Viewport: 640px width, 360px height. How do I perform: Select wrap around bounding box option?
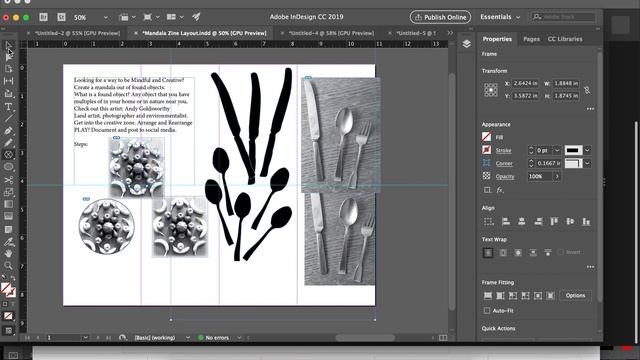point(503,253)
